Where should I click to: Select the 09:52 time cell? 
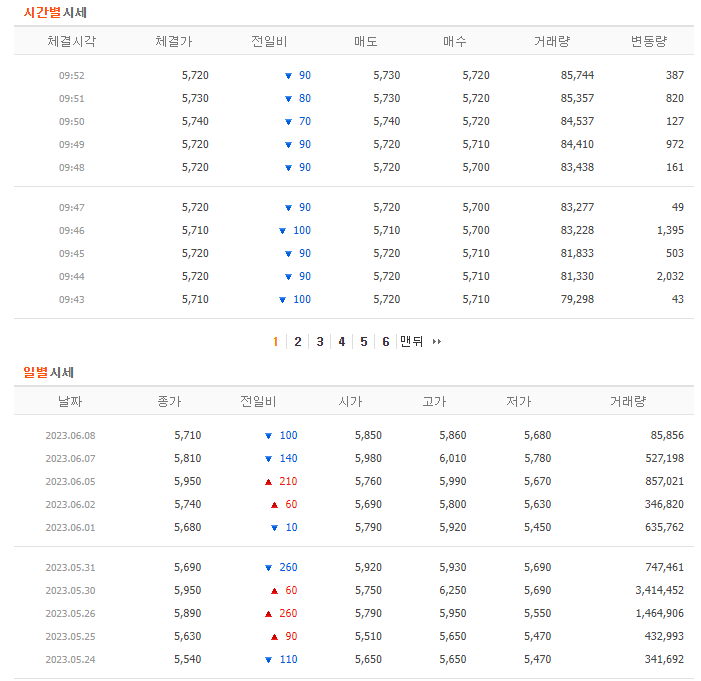(x=72, y=76)
